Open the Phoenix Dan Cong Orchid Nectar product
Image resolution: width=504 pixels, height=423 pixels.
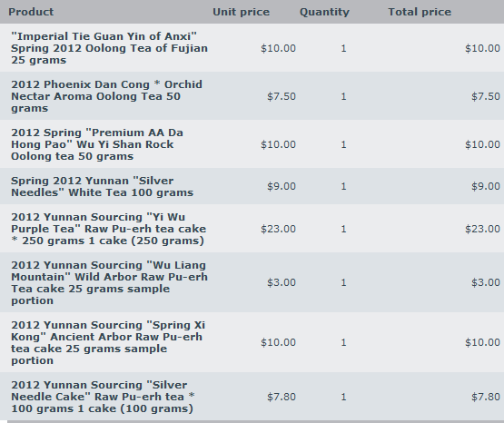[x=107, y=96]
